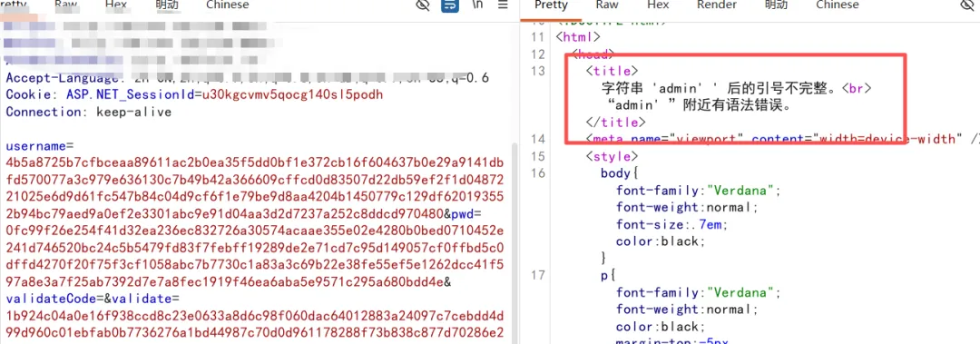The width and height of the screenshot is (980, 344).
Task: Toggle the \n non-printable characters button
Action: coord(477,5)
